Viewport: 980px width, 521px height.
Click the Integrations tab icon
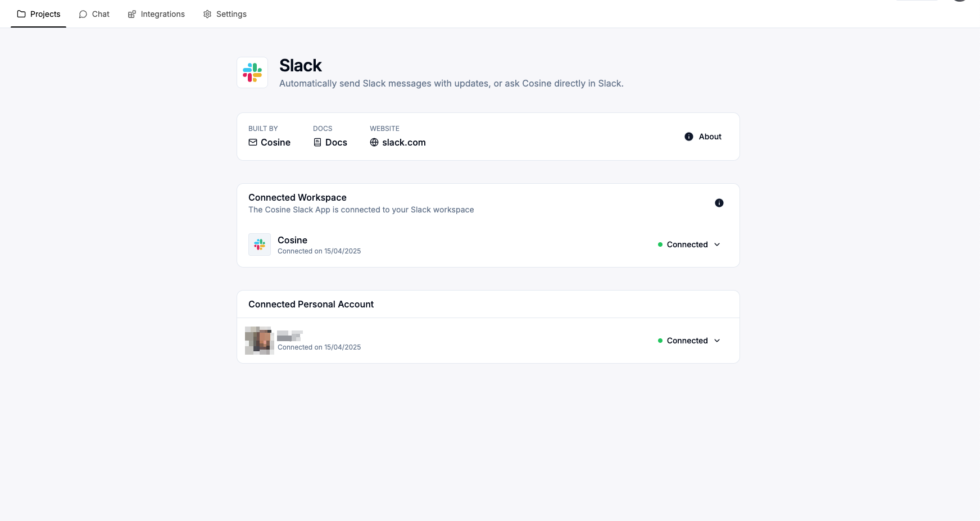click(x=132, y=14)
